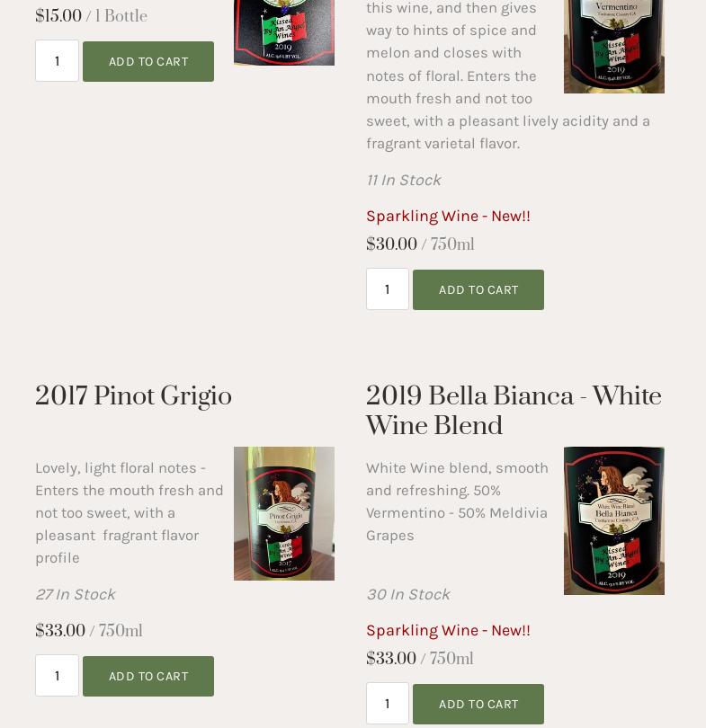Add 2019 Bella Bianca to cart
This screenshot has width=706, height=728.
pyautogui.click(x=478, y=704)
